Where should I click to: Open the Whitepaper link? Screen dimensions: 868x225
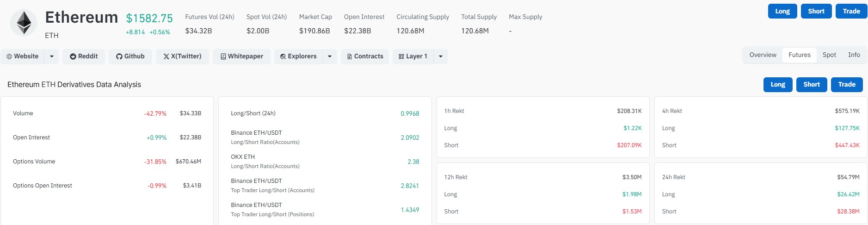[x=242, y=56]
